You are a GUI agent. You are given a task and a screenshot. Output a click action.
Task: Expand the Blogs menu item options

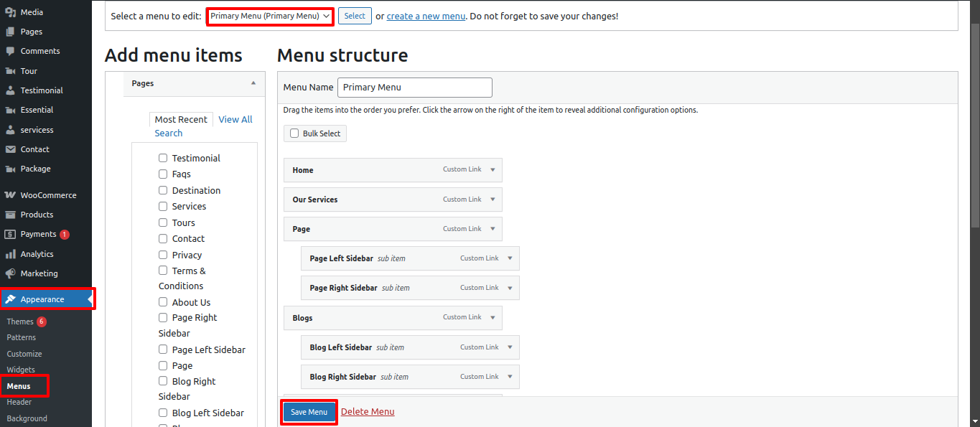(x=493, y=317)
